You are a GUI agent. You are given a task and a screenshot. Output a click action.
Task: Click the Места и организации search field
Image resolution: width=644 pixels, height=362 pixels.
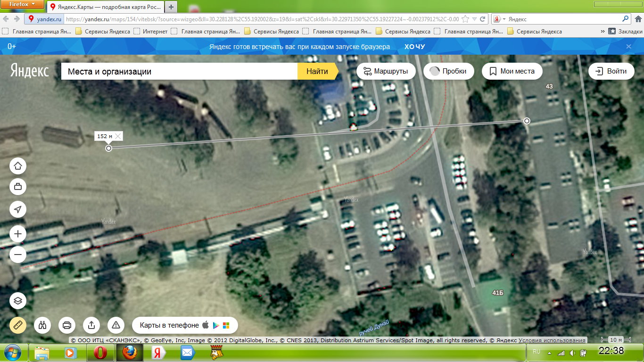tap(179, 72)
